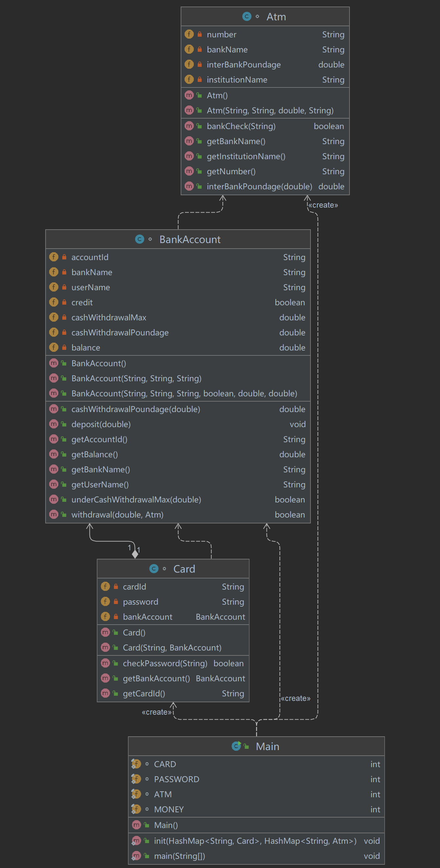
Task: Click 'getBankName()' method in Atm class
Action: (x=236, y=141)
